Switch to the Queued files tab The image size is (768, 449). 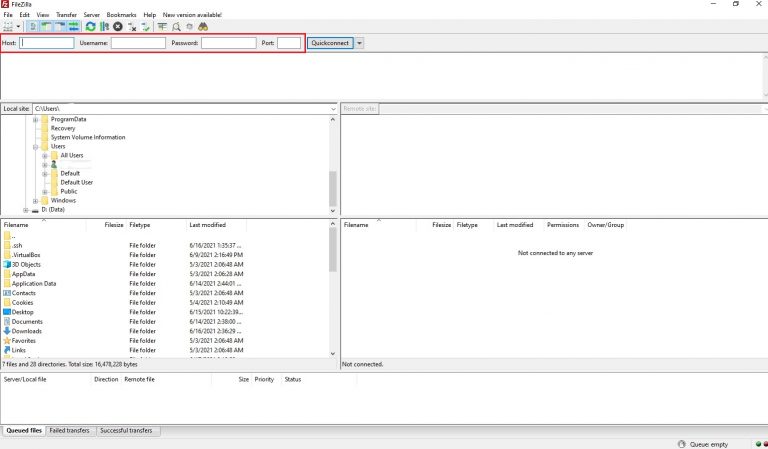24,431
